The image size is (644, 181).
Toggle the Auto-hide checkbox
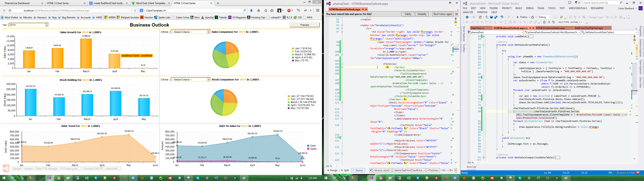119,169
